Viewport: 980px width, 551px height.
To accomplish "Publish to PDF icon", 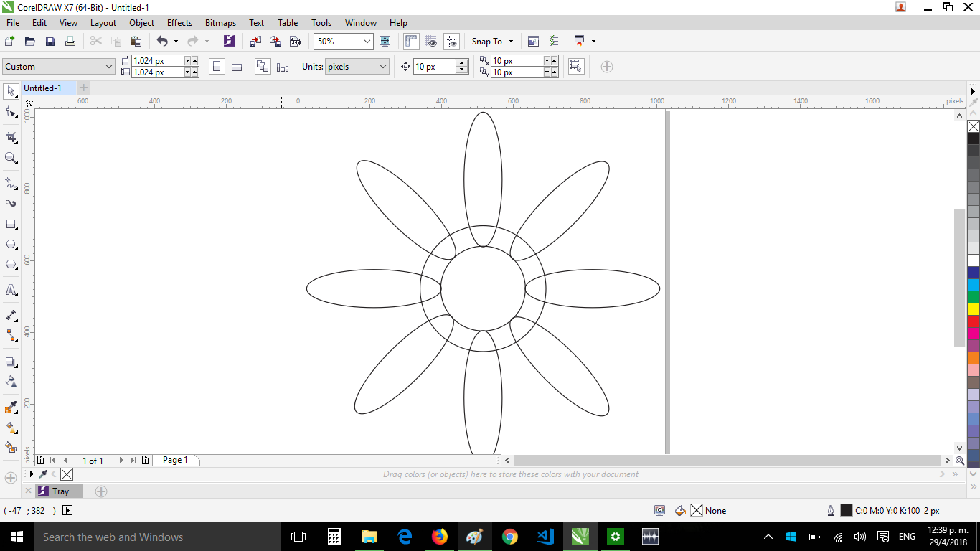I will point(294,42).
